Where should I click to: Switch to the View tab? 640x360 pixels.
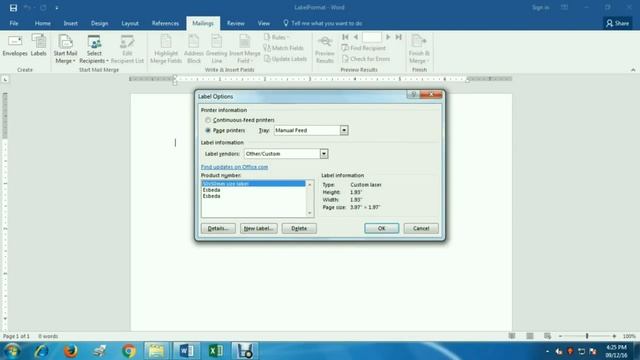pos(264,23)
